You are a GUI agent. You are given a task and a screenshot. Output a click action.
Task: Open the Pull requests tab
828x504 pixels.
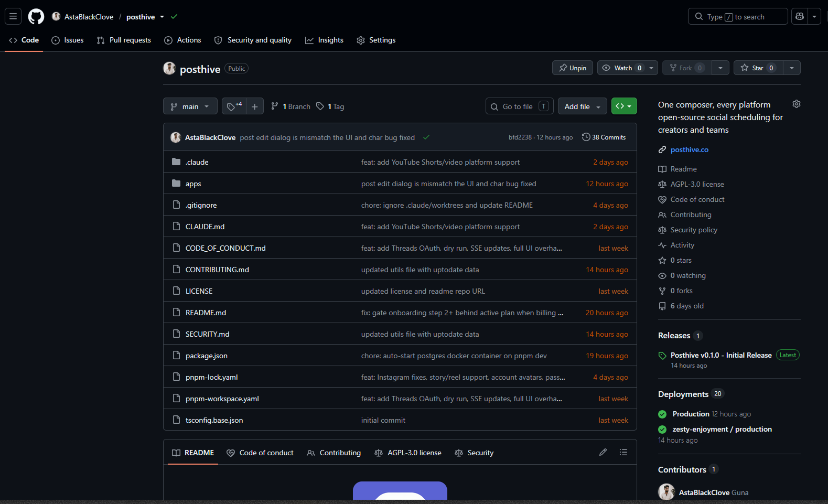(124, 40)
